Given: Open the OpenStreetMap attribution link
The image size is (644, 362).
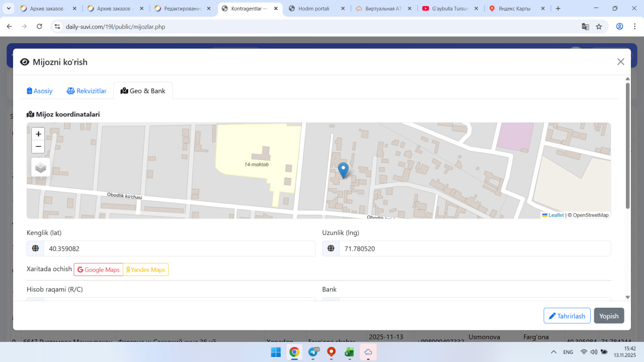Looking at the screenshot, I should coord(590,215).
